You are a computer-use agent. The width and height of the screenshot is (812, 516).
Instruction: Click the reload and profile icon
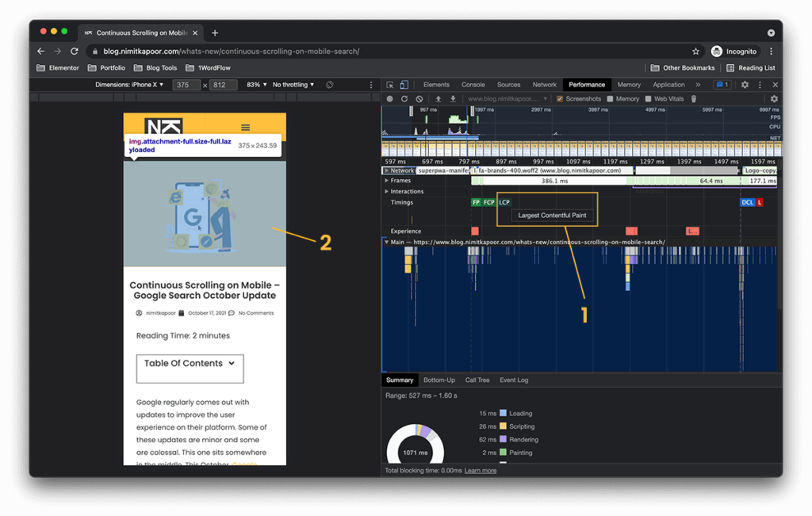(404, 99)
